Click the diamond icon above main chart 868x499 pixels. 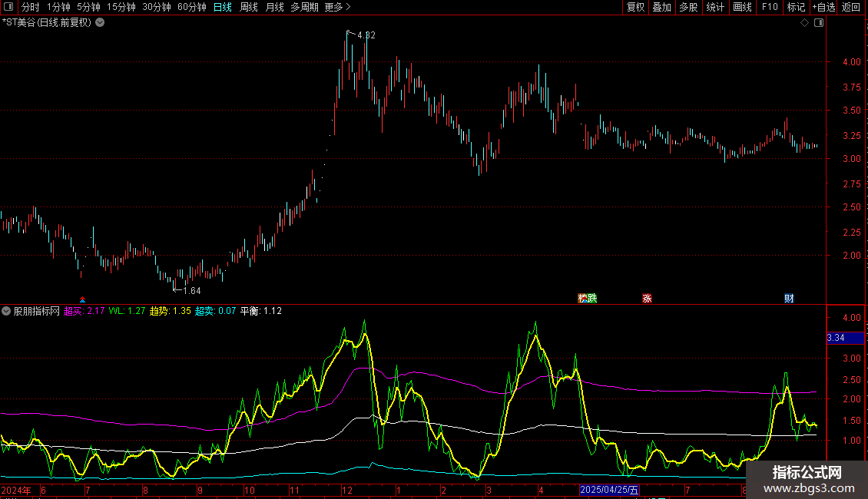tap(805, 23)
